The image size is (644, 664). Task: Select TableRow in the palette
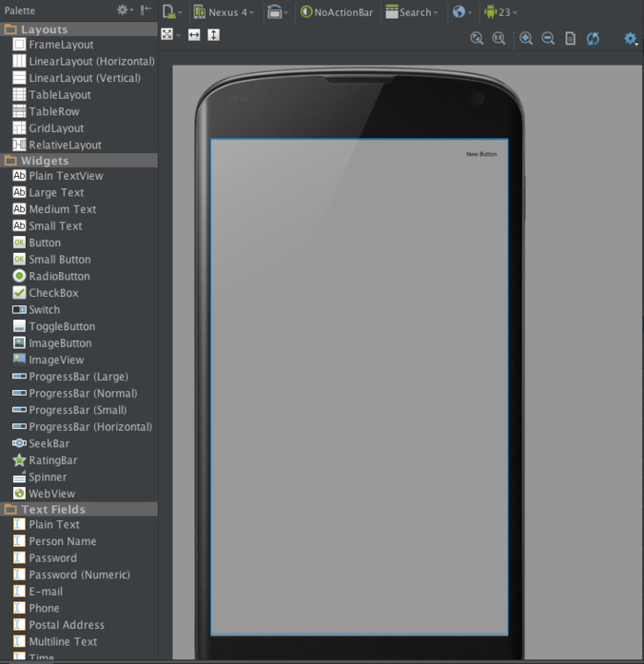(x=78, y=112)
